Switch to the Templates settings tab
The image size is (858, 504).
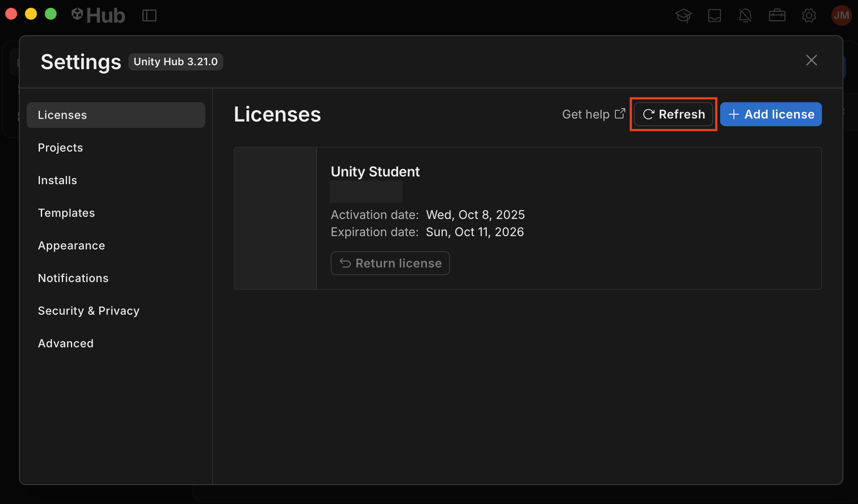pos(116,213)
